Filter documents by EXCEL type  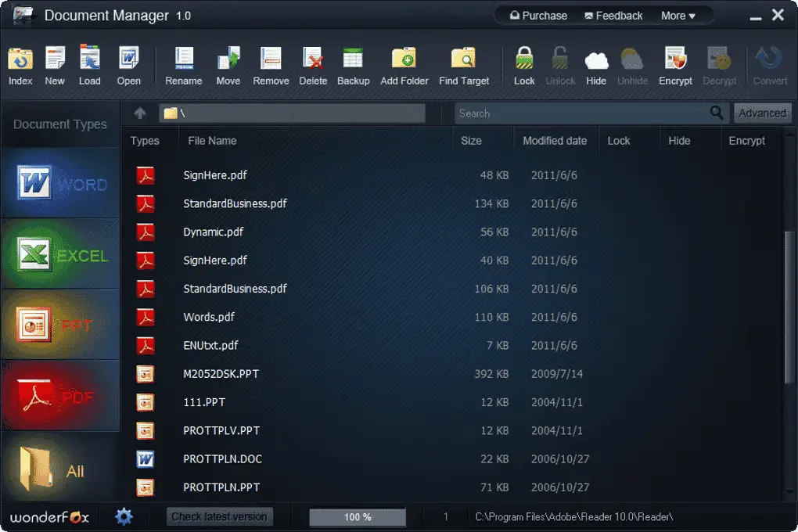click(60, 254)
